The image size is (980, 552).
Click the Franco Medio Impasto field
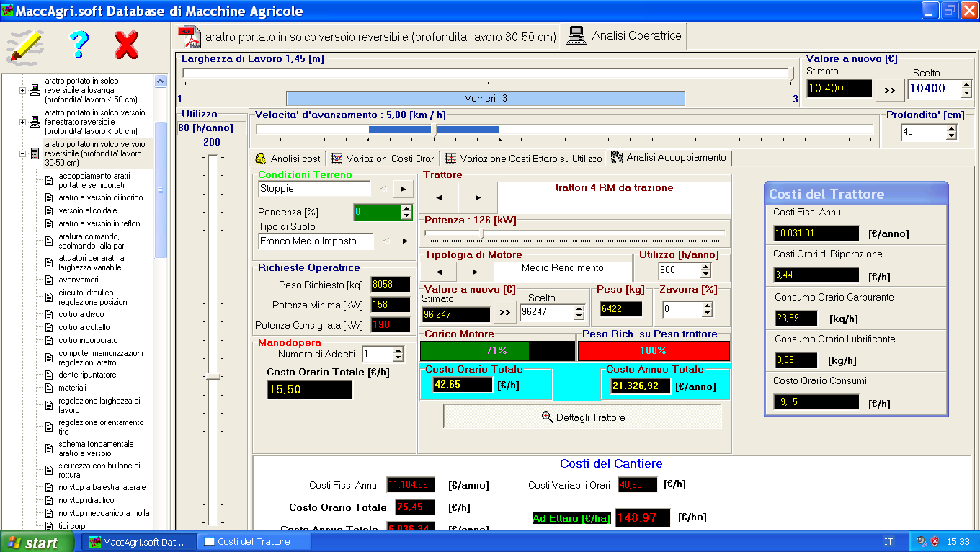click(x=316, y=241)
